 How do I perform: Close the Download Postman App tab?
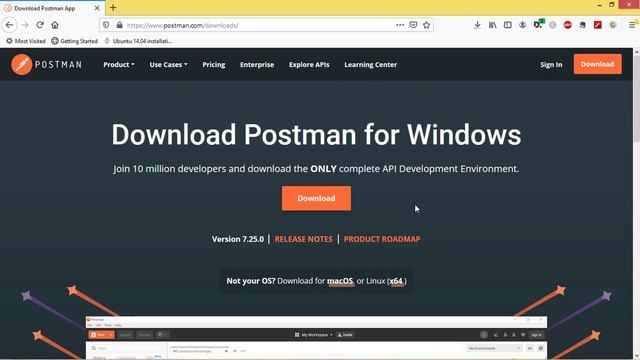click(x=97, y=8)
